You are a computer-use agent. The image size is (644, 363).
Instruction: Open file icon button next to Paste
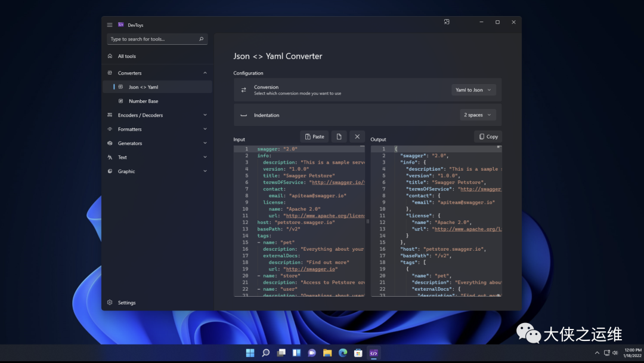coord(339,137)
